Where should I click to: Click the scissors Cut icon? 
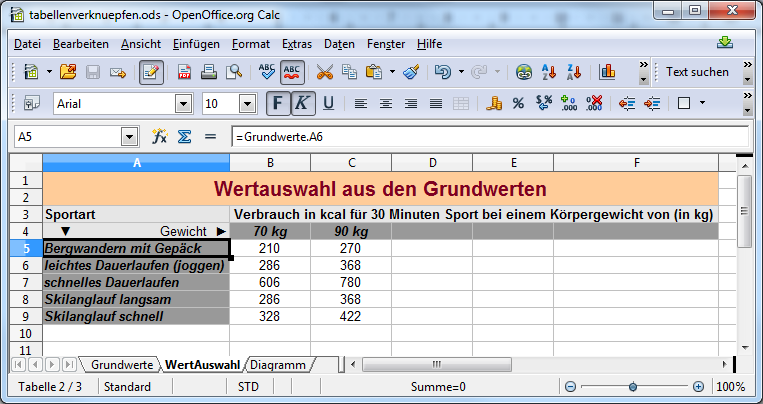pos(324,72)
